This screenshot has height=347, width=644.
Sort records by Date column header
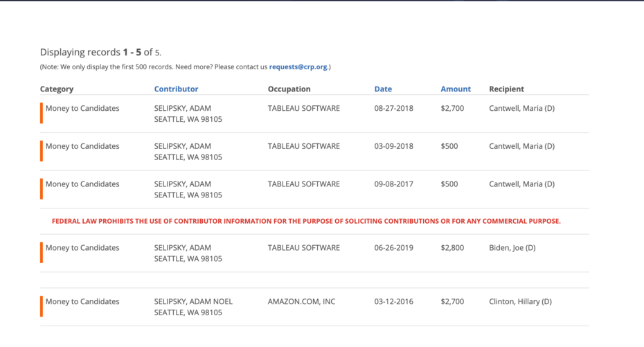[383, 89]
